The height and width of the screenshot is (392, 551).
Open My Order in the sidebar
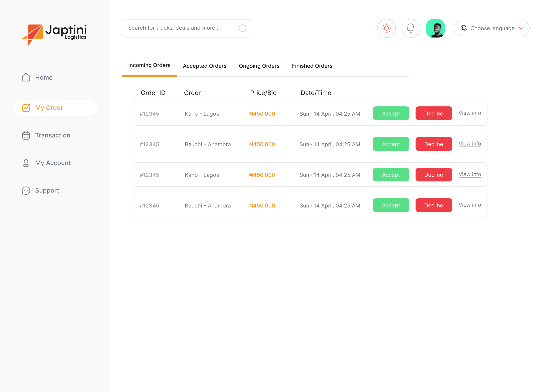[55, 108]
